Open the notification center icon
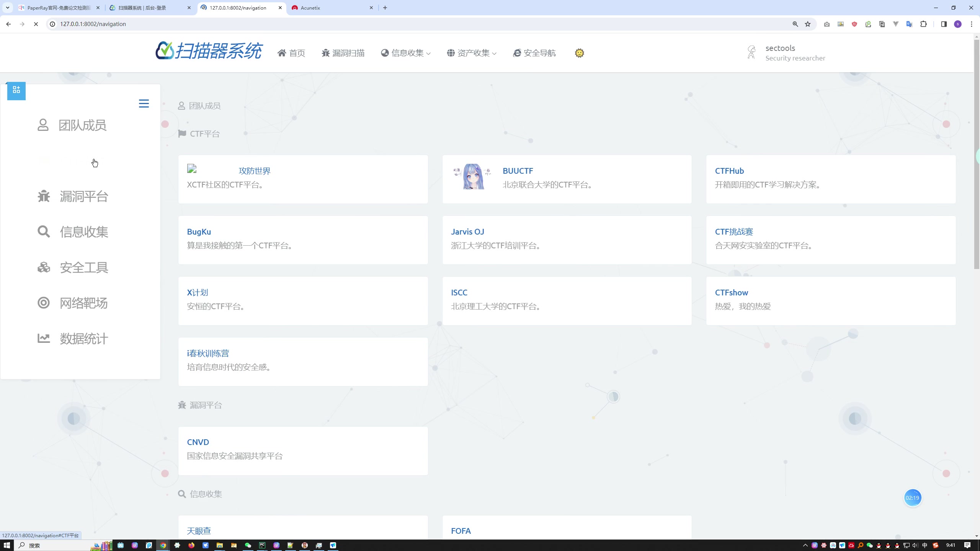Image resolution: width=980 pixels, height=551 pixels. [x=967, y=545]
